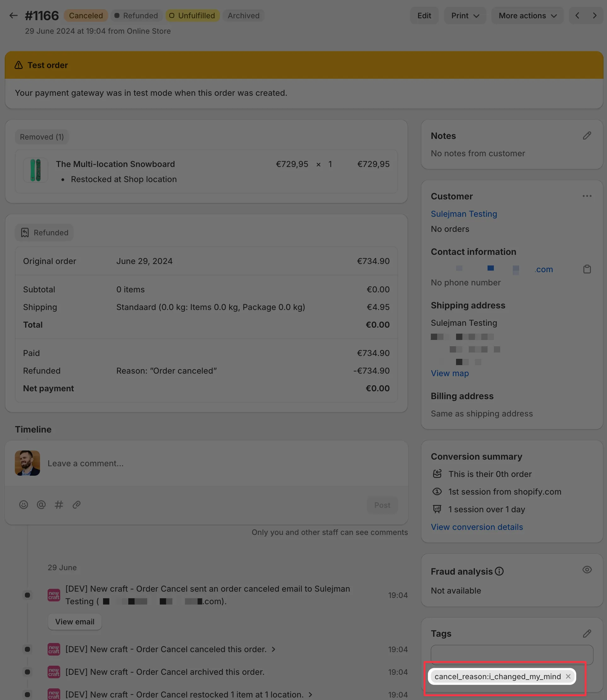Click the View conversion details link
607x700 pixels.
(477, 527)
